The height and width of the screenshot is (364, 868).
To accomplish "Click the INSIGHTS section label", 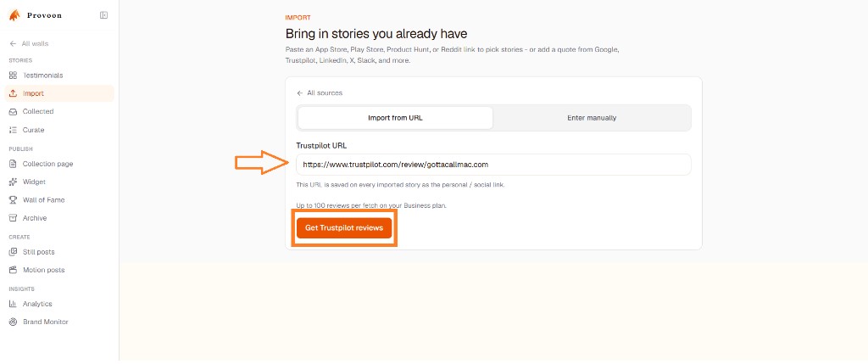I will pyautogui.click(x=21, y=289).
